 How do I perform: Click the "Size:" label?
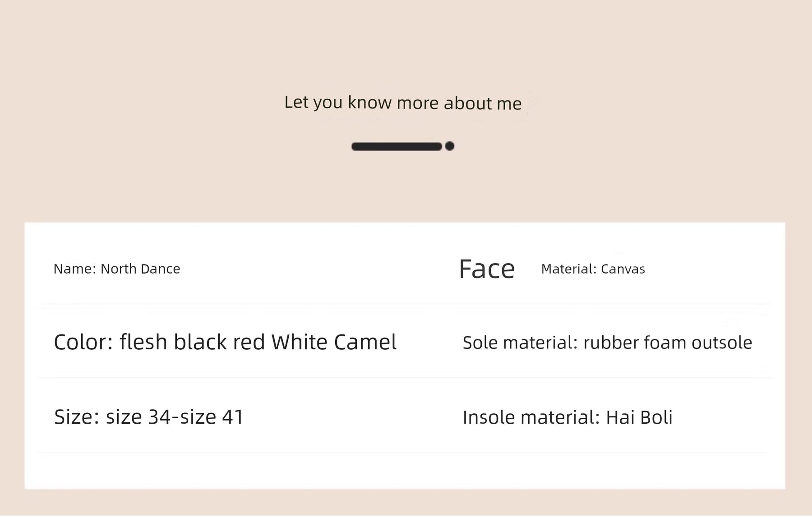coord(77,417)
